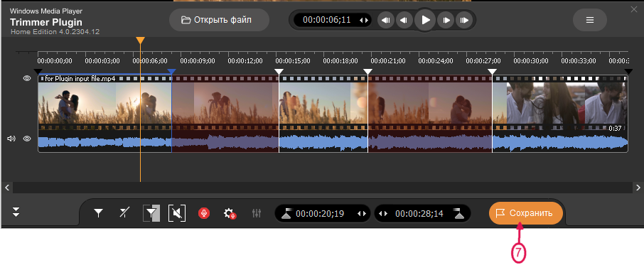Select the invert segment selection icon
644x275 pixels.
coord(151,213)
